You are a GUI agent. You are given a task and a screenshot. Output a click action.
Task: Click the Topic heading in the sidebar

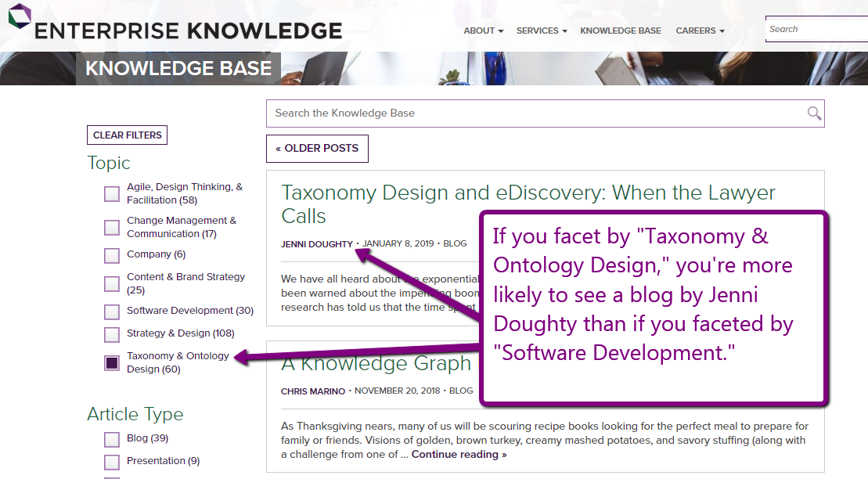(x=109, y=164)
